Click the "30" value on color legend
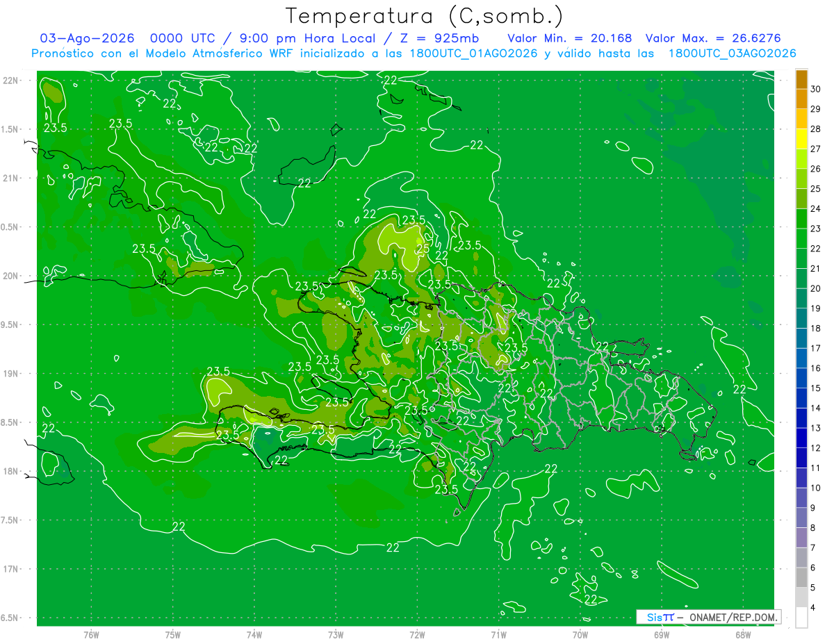Screen dimensions: 834x644 [x=816, y=89]
